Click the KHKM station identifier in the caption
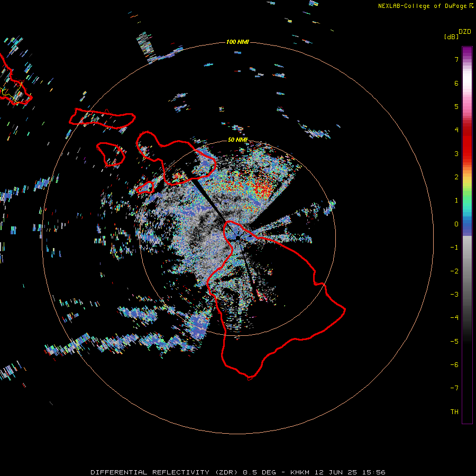The width and height of the screenshot is (476, 476). coord(300,472)
